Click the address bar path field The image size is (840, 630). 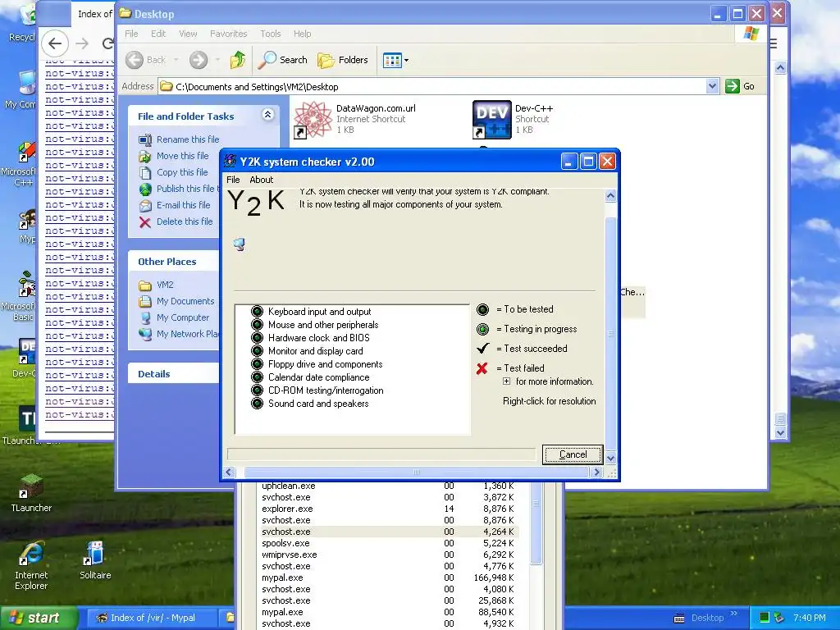point(433,87)
